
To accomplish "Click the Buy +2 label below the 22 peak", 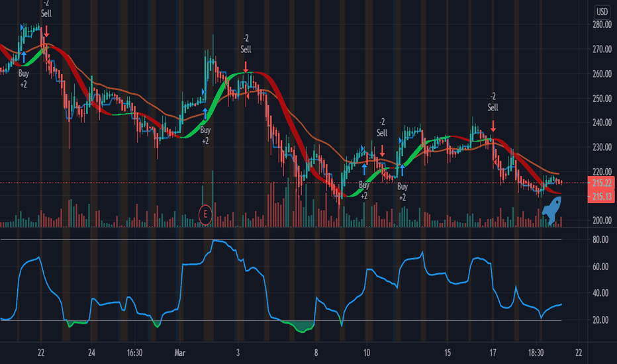I will [24, 79].
